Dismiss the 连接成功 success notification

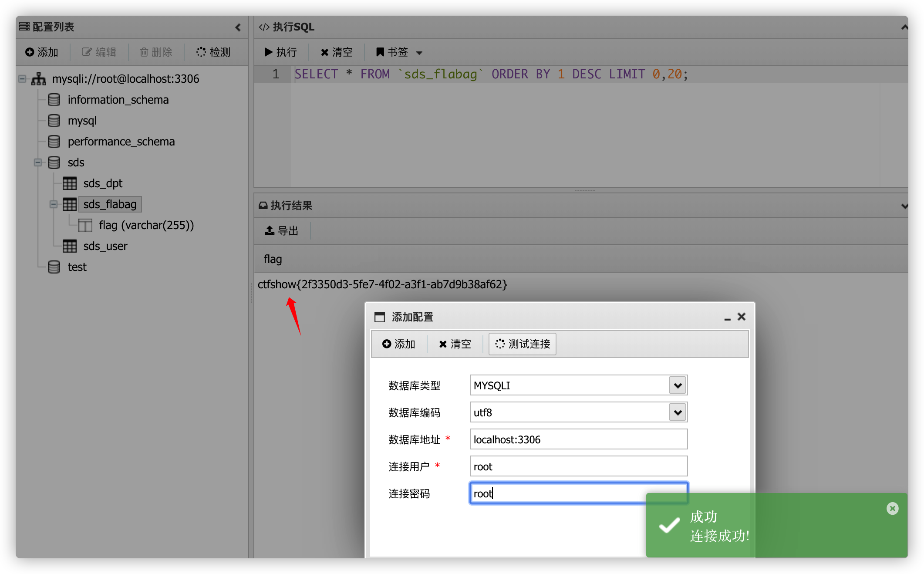click(x=893, y=508)
